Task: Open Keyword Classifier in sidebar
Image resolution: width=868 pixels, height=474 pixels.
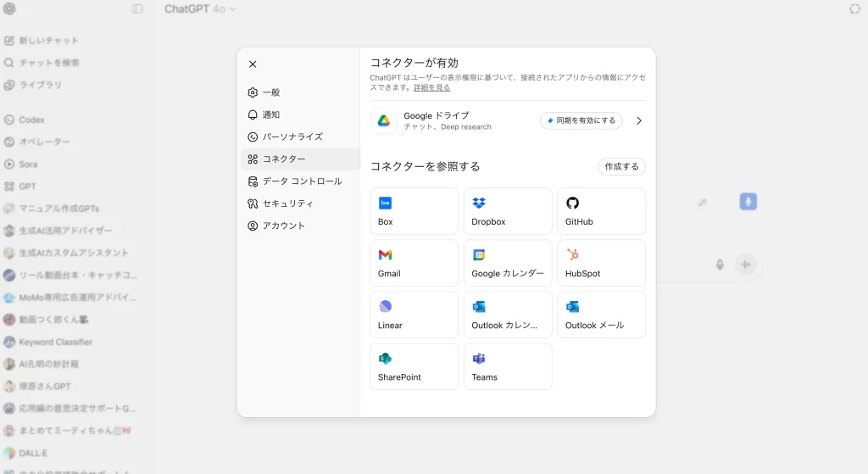Action: pos(48,342)
